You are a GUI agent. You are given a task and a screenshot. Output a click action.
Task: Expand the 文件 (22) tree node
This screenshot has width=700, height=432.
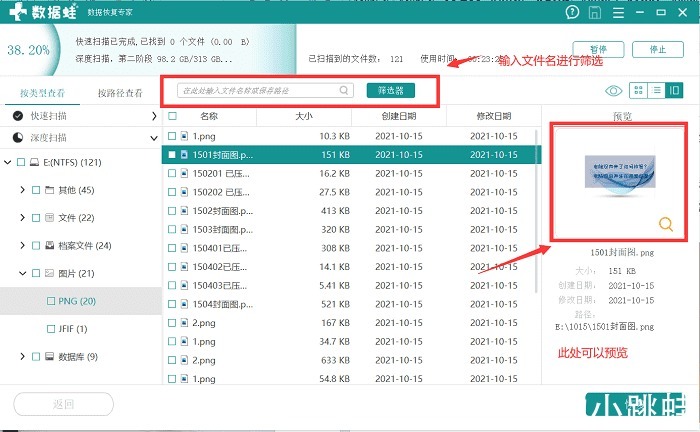[x=22, y=218]
